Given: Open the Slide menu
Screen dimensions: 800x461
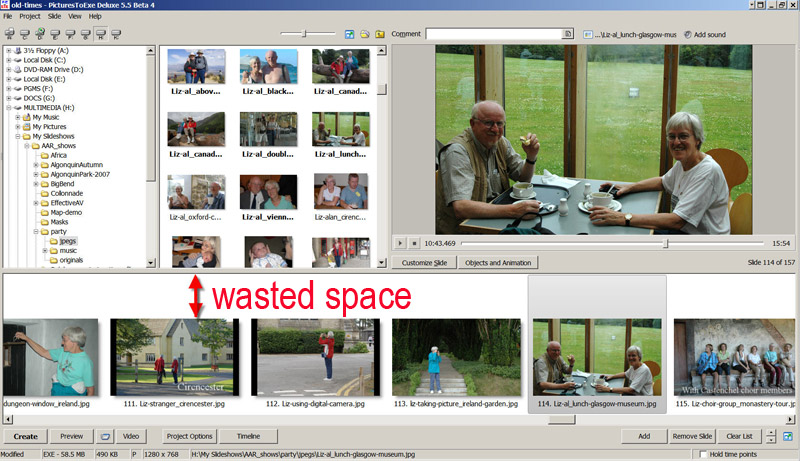Looking at the screenshot, I should coord(55,17).
